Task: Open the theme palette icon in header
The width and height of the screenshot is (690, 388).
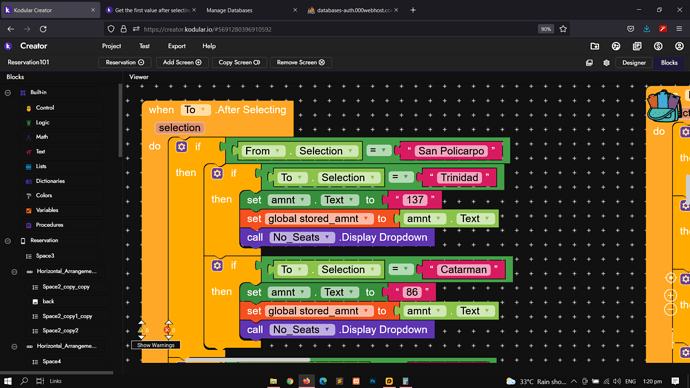Action: [x=616, y=46]
